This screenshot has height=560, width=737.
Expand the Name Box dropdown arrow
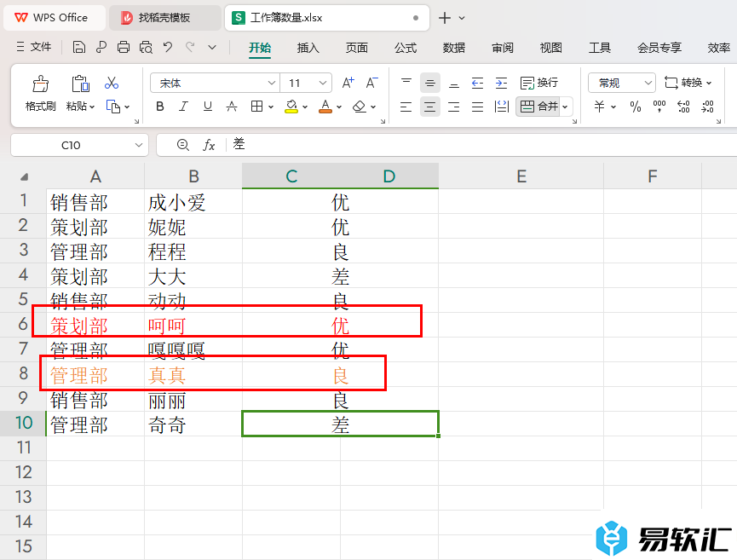(x=139, y=145)
